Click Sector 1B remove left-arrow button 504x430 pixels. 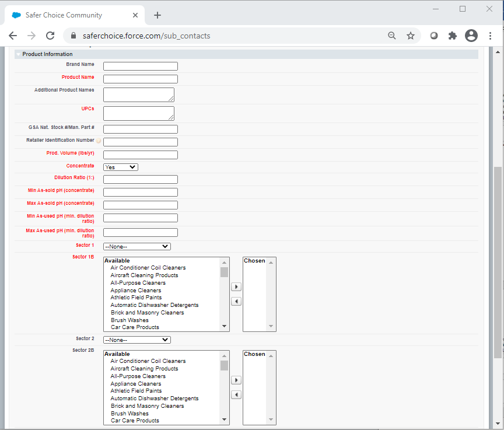click(236, 301)
